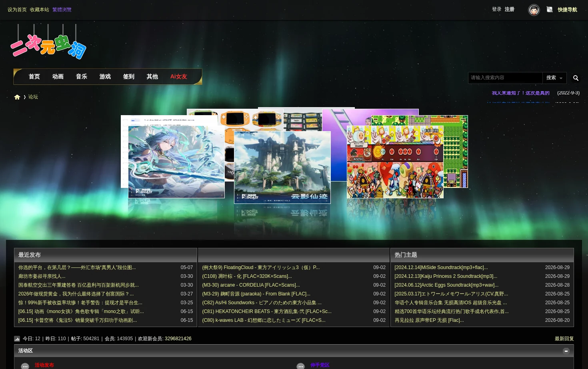Click the 热门主题 panel header
Viewport: 588px width, 369px height.
pos(482,255)
